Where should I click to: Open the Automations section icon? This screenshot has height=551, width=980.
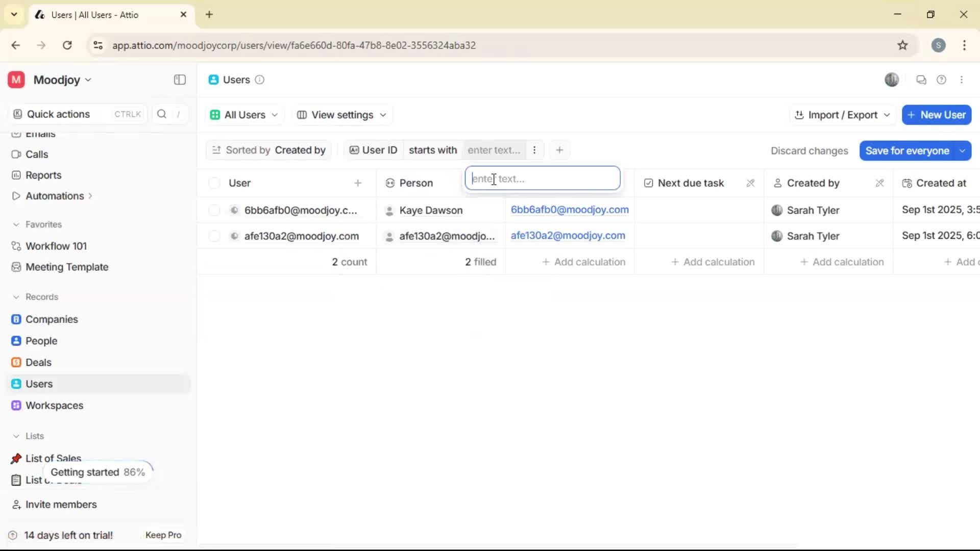pos(16,195)
